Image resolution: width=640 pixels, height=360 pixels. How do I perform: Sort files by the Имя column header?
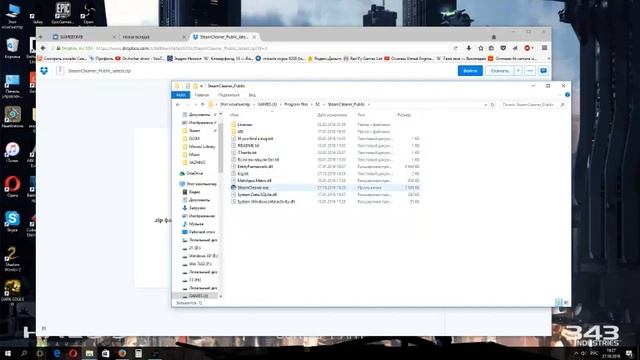234,115
